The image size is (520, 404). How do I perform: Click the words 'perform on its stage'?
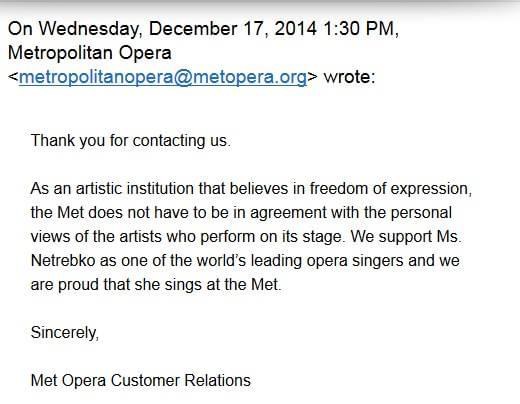click(x=271, y=237)
